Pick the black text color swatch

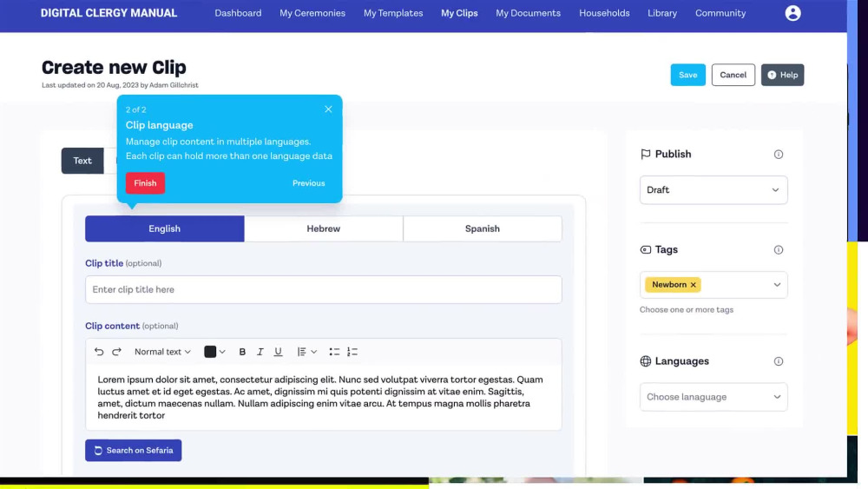tap(210, 352)
